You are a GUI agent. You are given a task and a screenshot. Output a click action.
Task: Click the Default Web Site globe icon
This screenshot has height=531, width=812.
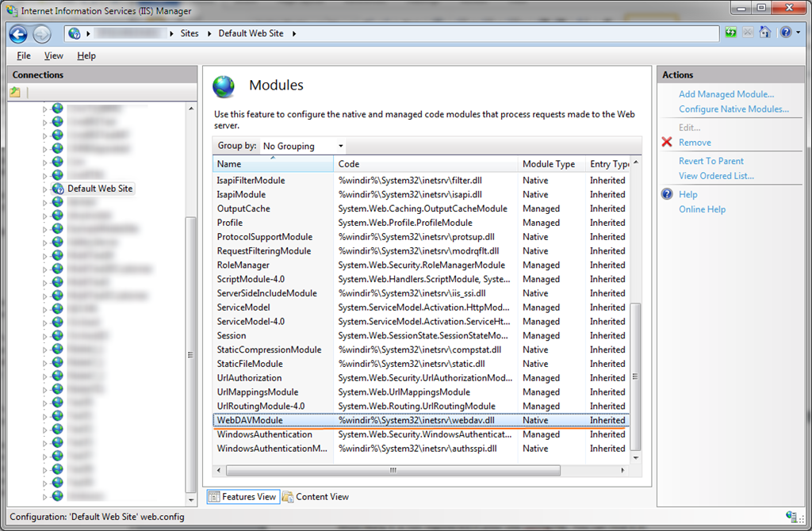pos(58,189)
